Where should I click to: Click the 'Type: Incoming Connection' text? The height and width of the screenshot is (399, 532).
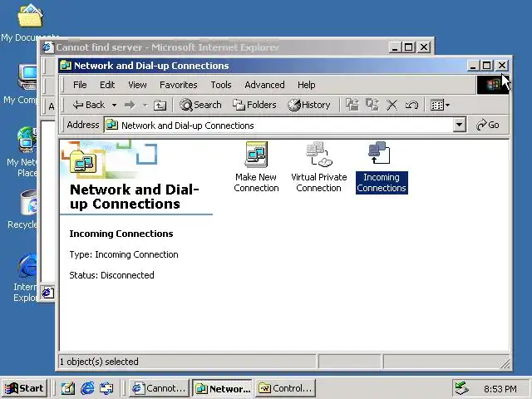coord(124,254)
